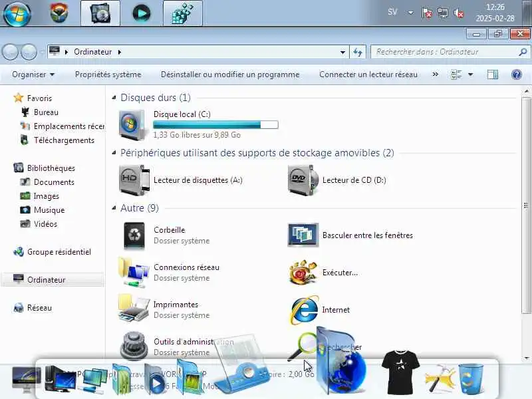Select Outils d'administration icon

(134, 346)
